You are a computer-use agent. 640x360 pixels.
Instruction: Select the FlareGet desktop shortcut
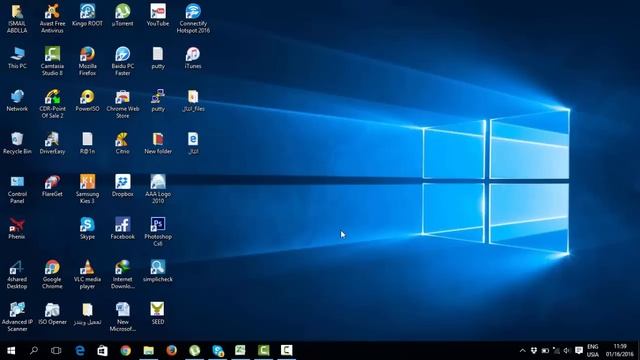click(52, 186)
